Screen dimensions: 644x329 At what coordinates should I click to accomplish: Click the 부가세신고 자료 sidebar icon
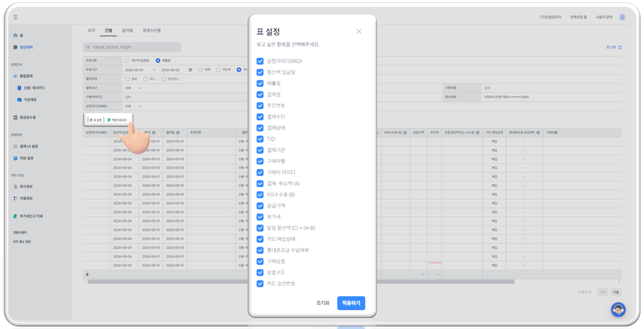[16, 216]
